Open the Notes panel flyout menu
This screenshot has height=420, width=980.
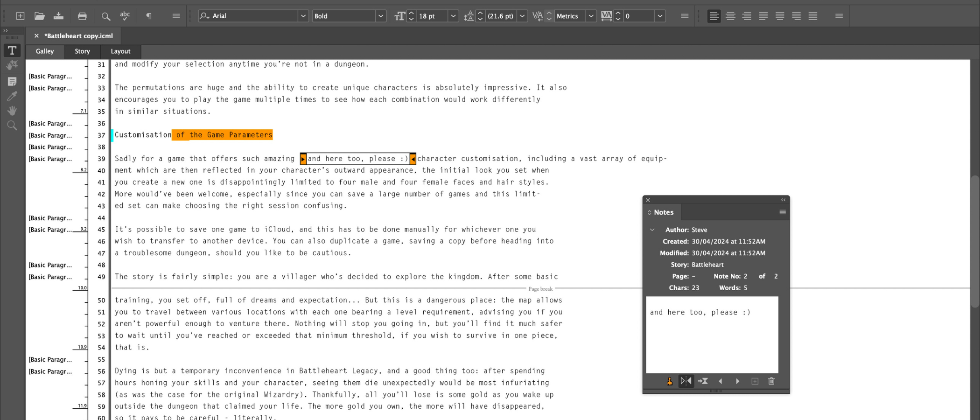click(x=783, y=212)
